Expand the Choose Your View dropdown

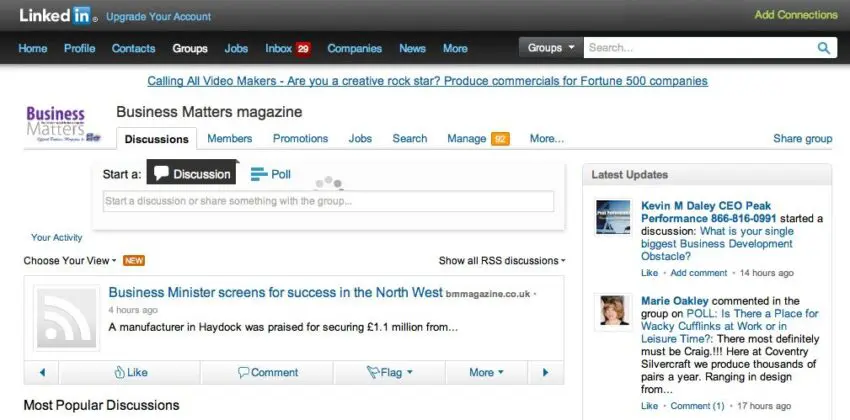70,261
